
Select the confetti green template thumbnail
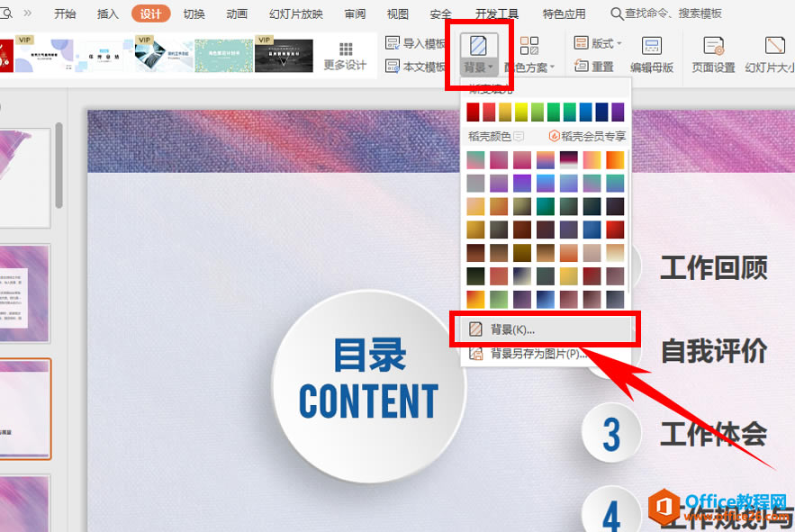point(223,56)
